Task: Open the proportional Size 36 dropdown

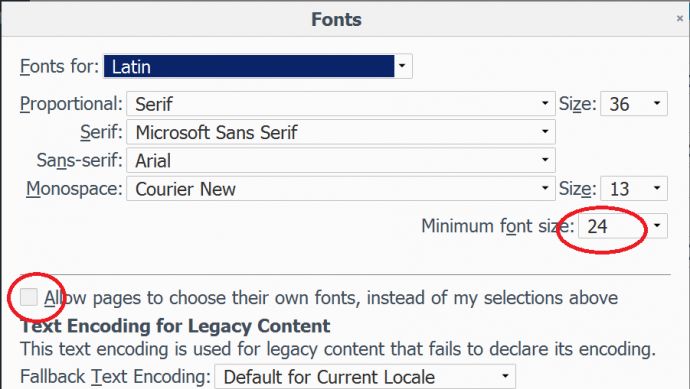Action: pyautogui.click(x=634, y=104)
